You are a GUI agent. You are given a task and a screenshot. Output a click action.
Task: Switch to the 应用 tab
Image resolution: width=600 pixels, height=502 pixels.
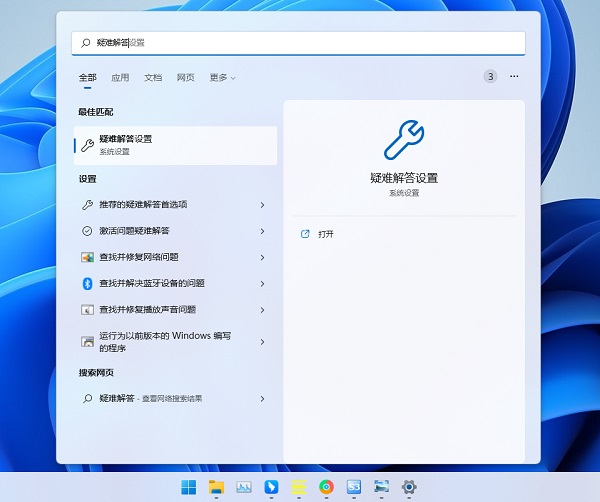pos(120,78)
